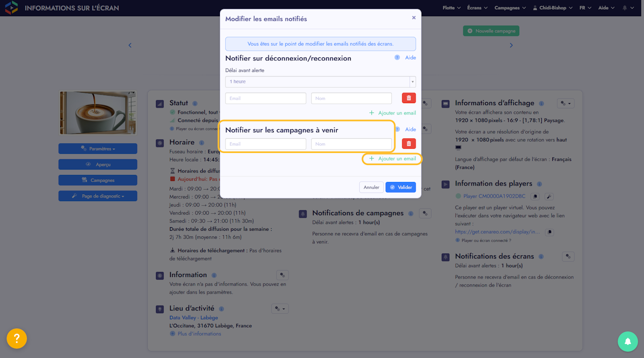Copy the get.cenareo.com display link

coord(550,232)
